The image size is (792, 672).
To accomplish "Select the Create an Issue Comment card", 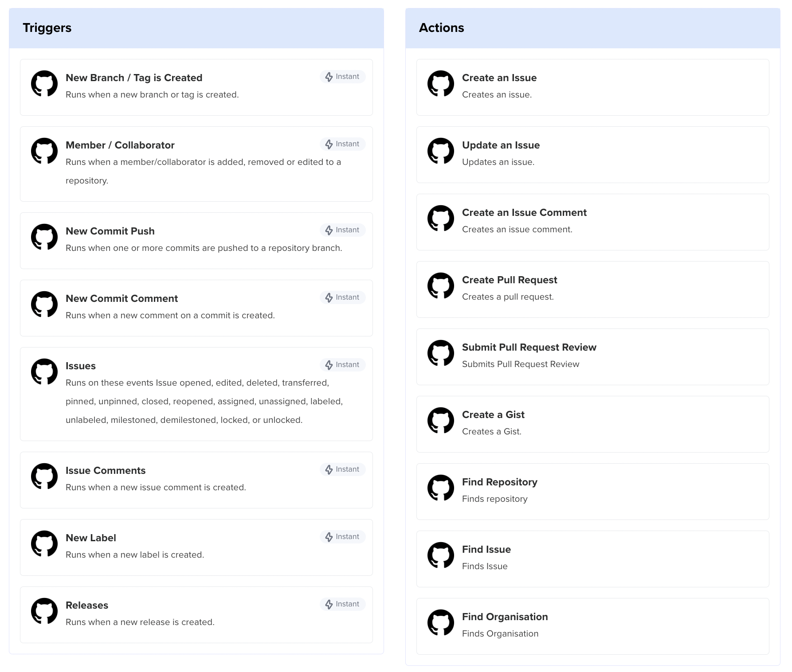I will pyautogui.click(x=593, y=222).
